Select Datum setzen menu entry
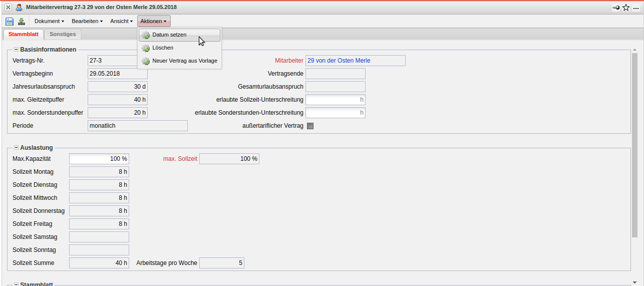This screenshot has width=644, height=286. pos(179,35)
